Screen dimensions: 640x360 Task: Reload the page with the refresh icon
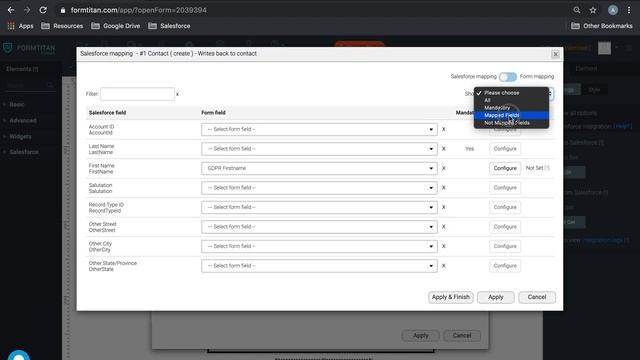click(43, 10)
